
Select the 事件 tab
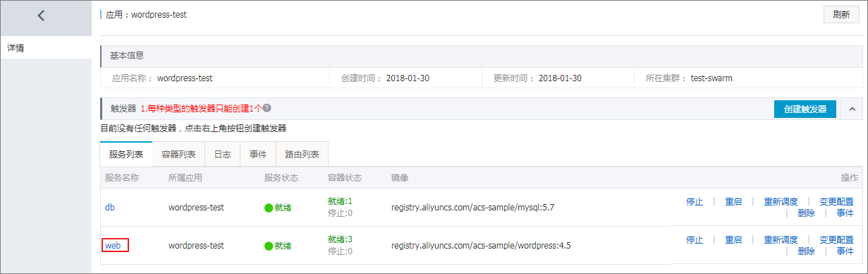pyautogui.click(x=258, y=154)
